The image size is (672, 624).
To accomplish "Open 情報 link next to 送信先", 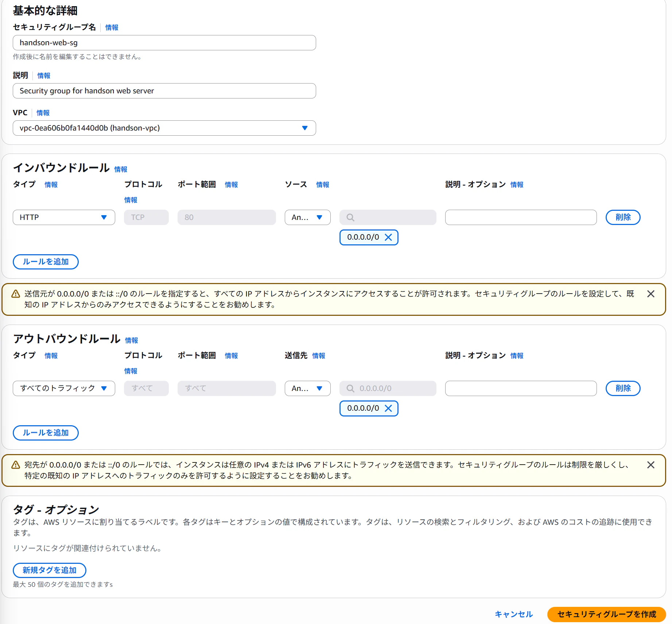I will pyautogui.click(x=319, y=356).
